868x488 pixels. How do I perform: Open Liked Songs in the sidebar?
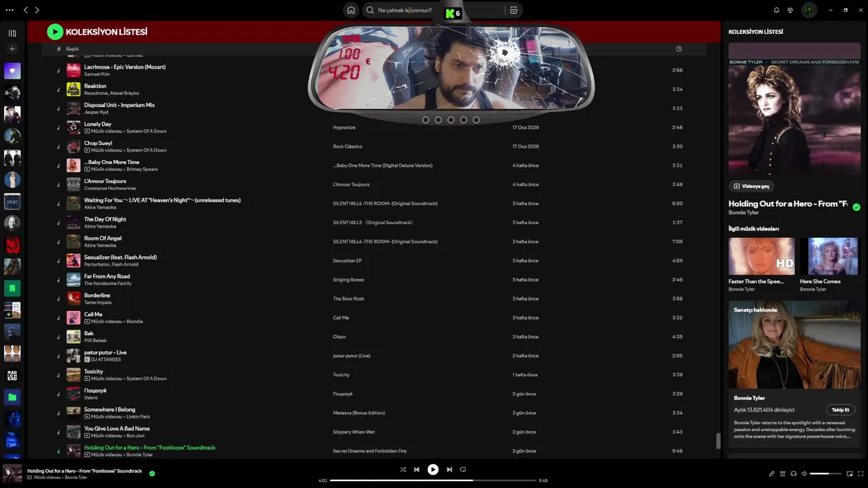click(12, 71)
